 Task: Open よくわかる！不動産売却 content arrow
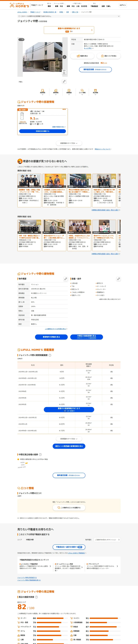click(x=50, y=566)
